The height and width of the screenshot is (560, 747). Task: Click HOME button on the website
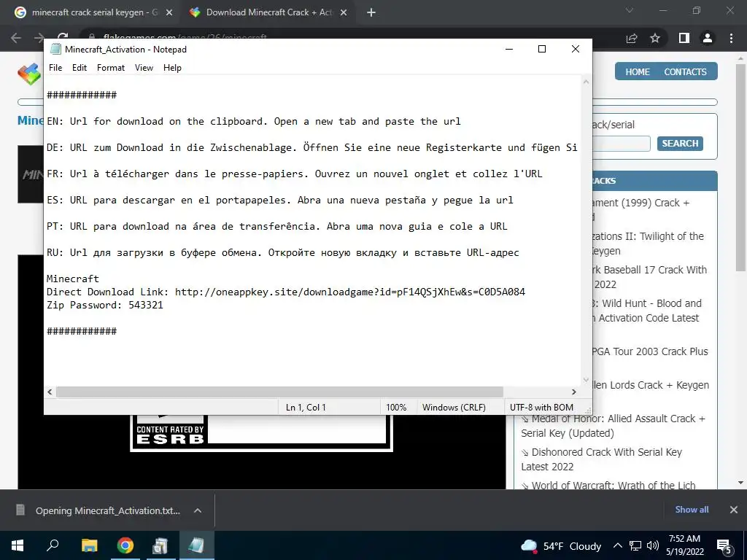pos(638,72)
